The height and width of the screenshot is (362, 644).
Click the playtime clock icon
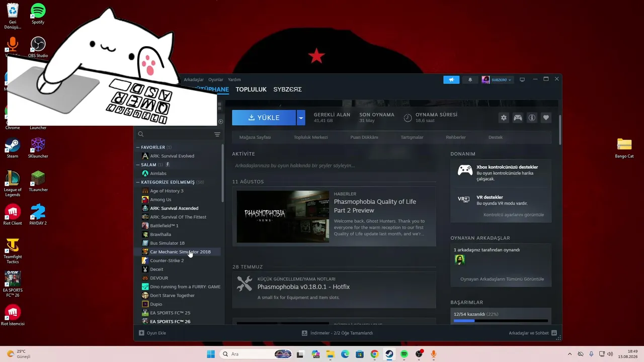408,118
